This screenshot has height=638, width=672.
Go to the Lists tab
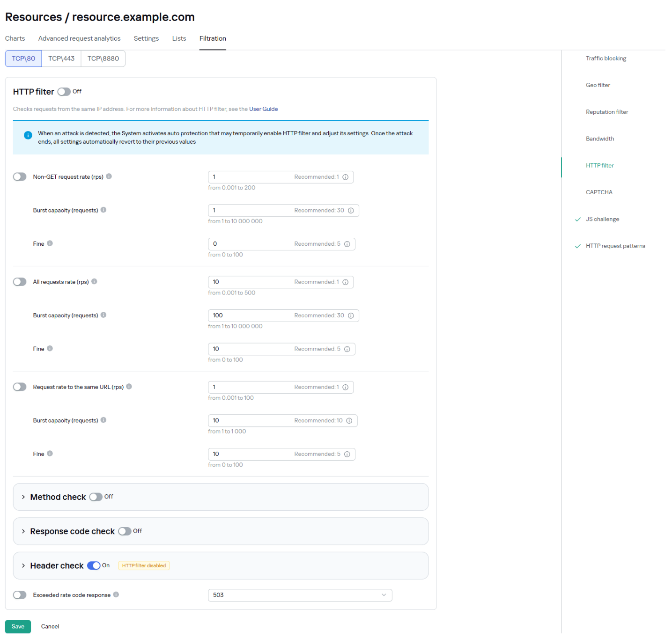(179, 38)
